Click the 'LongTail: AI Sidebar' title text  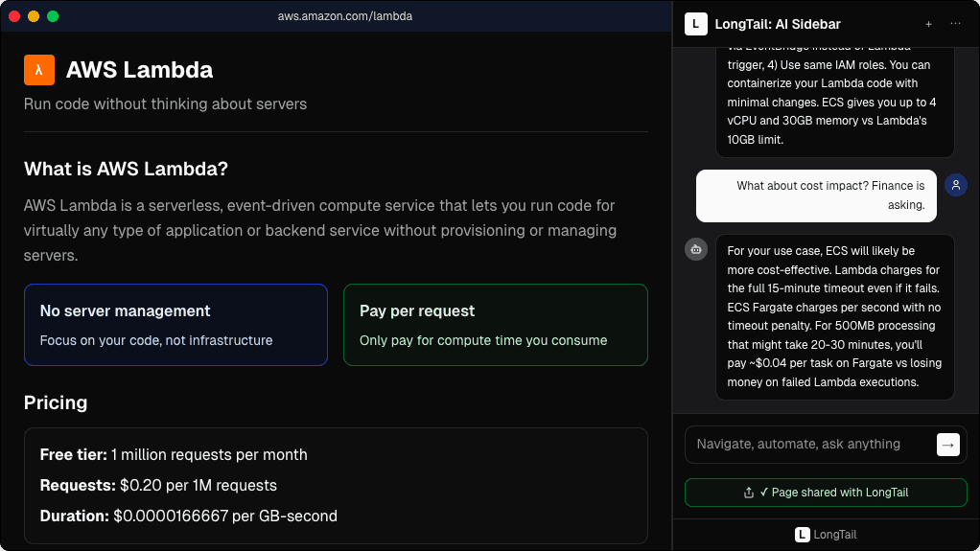(778, 24)
